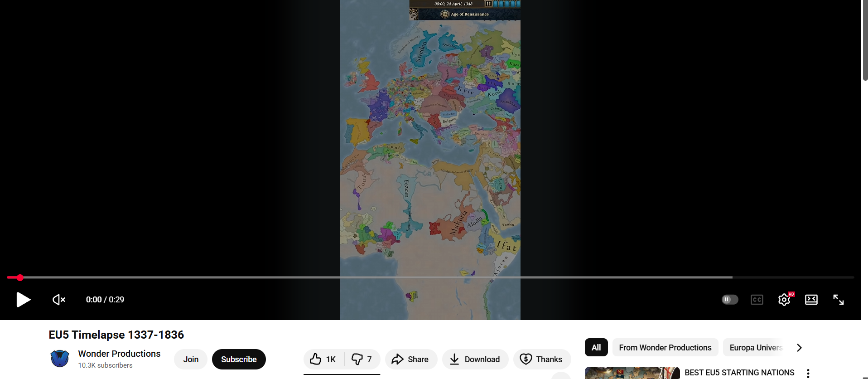Click the Age of Renaissance banner in video
This screenshot has width=868, height=379.
click(465, 14)
